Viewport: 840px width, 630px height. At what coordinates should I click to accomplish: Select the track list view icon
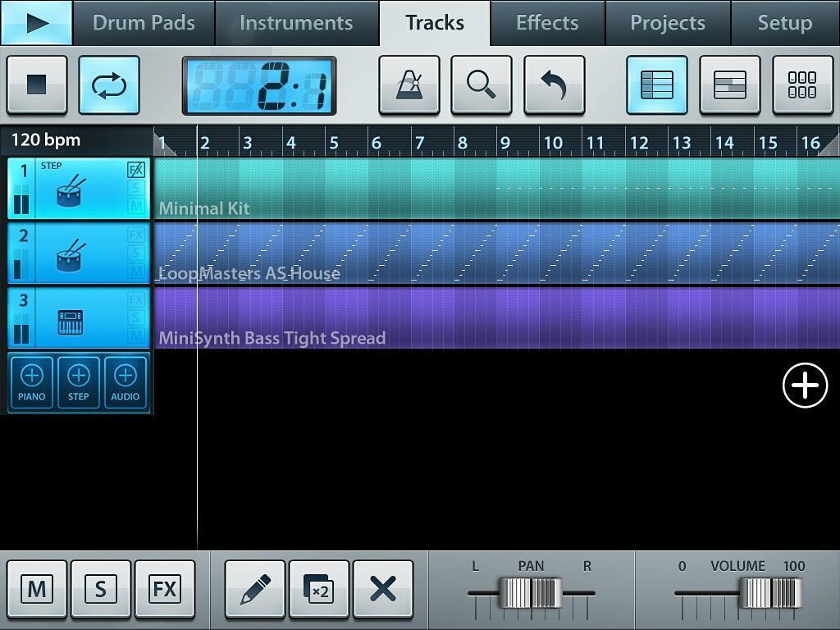point(657,84)
